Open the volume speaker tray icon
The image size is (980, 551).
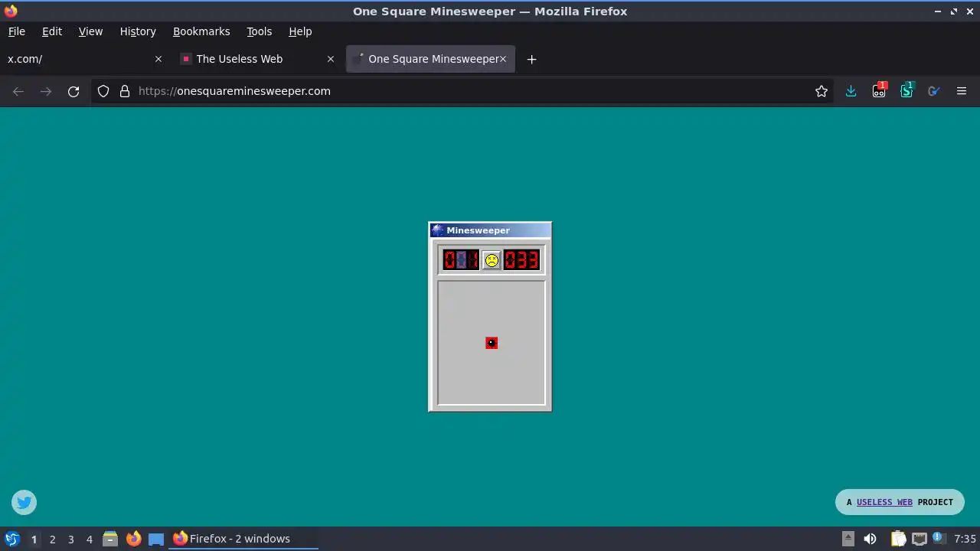[x=870, y=539]
